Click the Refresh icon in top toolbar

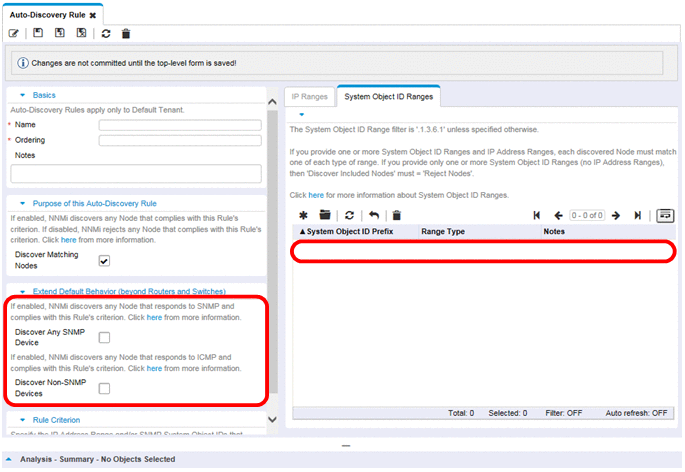(105, 33)
